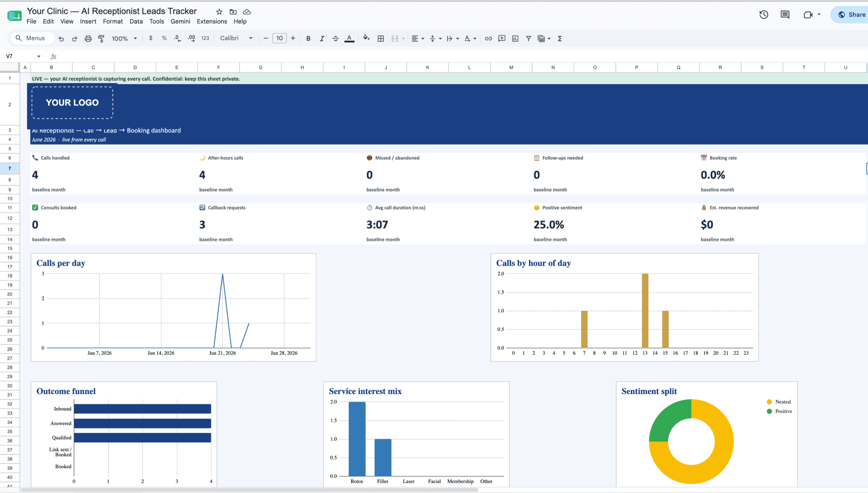Open filter views dropdown
This screenshot has width=868, height=493.
click(x=544, y=39)
